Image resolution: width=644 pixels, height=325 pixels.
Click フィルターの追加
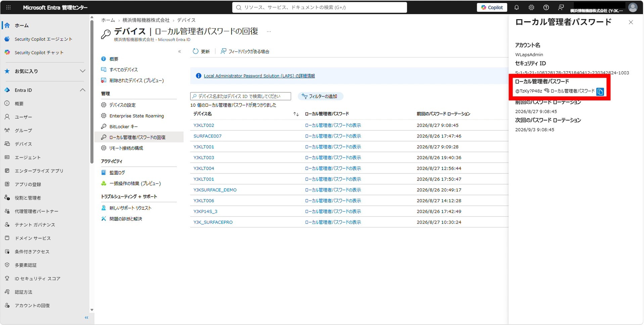[x=320, y=96]
